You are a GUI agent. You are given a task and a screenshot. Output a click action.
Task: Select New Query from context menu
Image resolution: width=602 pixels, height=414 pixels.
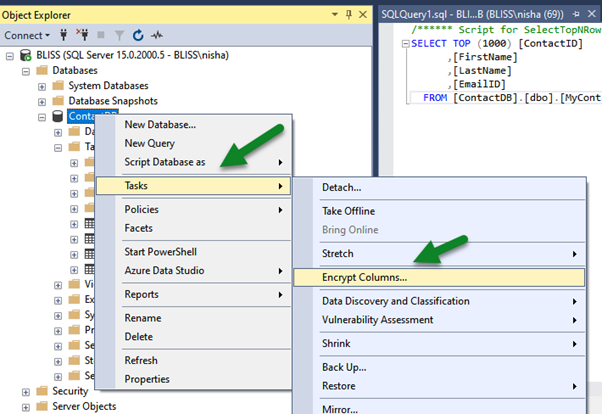149,143
